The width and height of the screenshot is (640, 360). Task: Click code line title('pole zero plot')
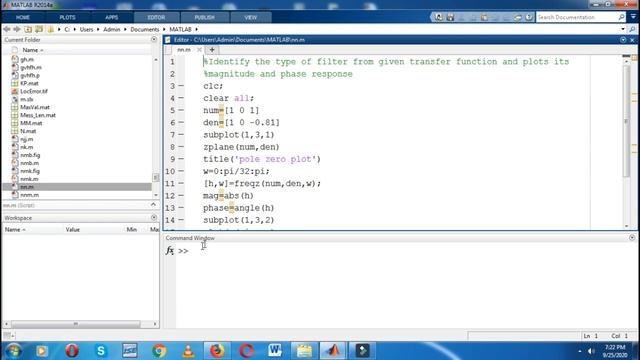(x=262, y=159)
